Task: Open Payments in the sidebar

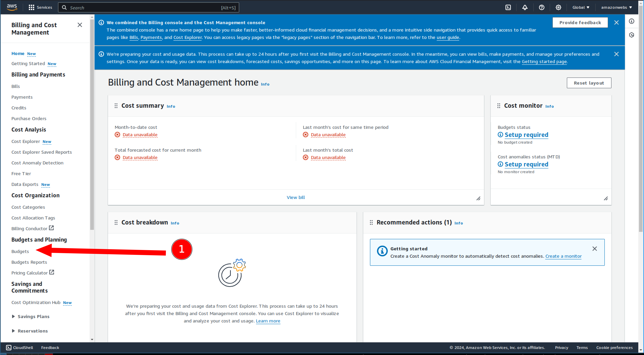Action: 22,97
